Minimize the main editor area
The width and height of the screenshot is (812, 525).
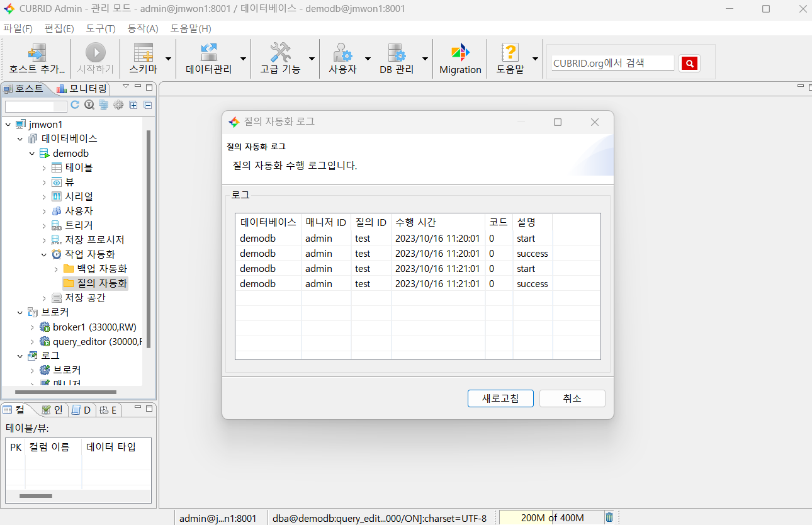pos(801,86)
